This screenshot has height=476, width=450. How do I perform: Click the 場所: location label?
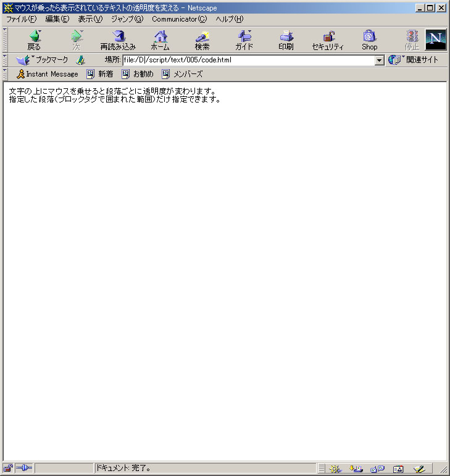coord(112,60)
